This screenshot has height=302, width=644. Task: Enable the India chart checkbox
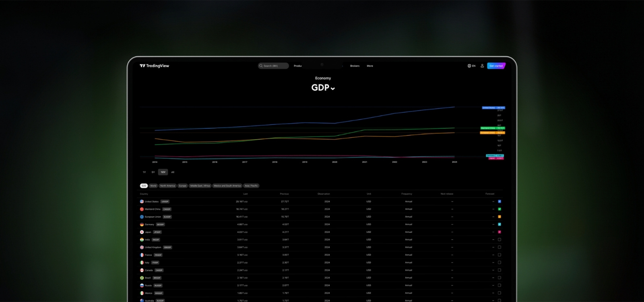(500, 240)
